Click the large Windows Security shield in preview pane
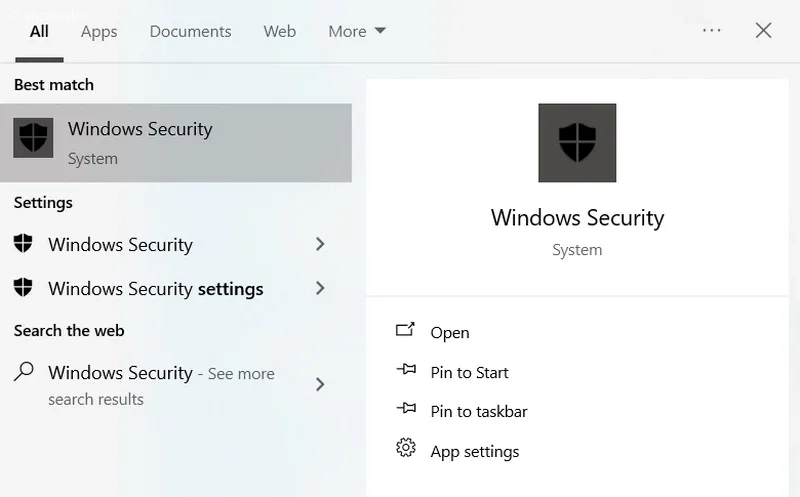This screenshot has height=497, width=800. (x=577, y=143)
